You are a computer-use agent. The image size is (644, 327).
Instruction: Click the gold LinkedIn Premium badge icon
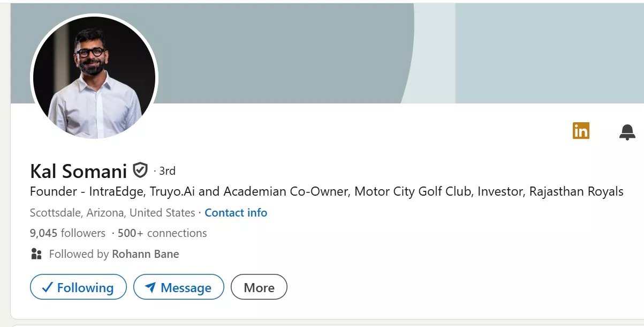(581, 130)
